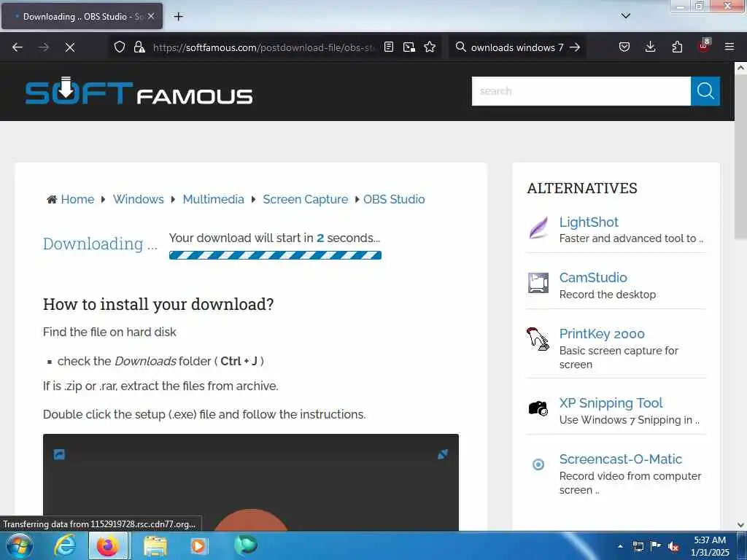Click the search bar magnifier icon
This screenshot has height=560, width=747.
pyautogui.click(x=461, y=47)
